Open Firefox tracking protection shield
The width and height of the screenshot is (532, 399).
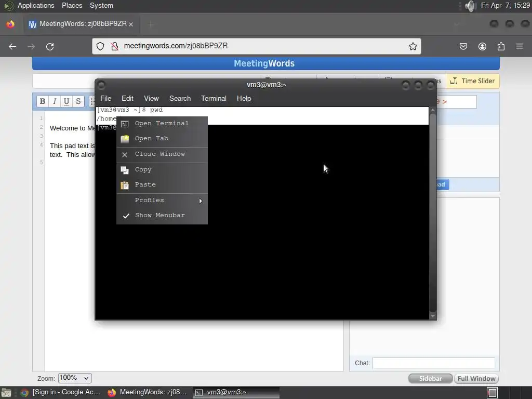pyautogui.click(x=100, y=46)
